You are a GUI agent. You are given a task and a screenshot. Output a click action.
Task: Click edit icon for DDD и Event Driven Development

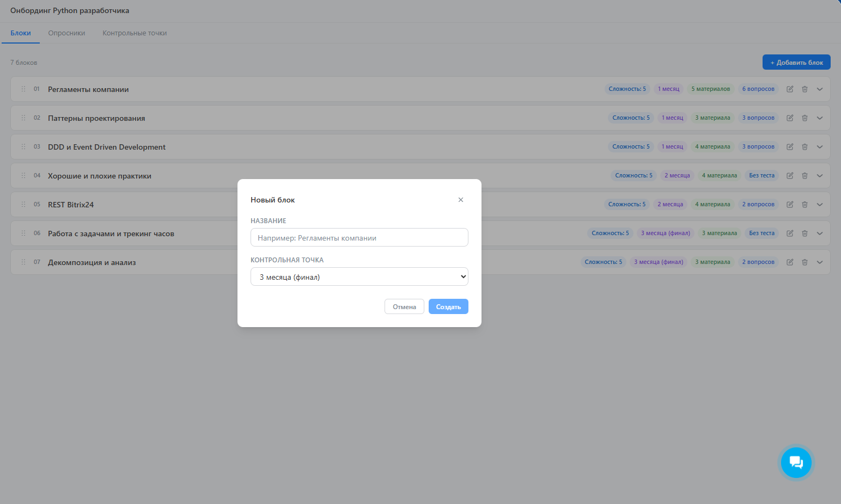tap(790, 147)
